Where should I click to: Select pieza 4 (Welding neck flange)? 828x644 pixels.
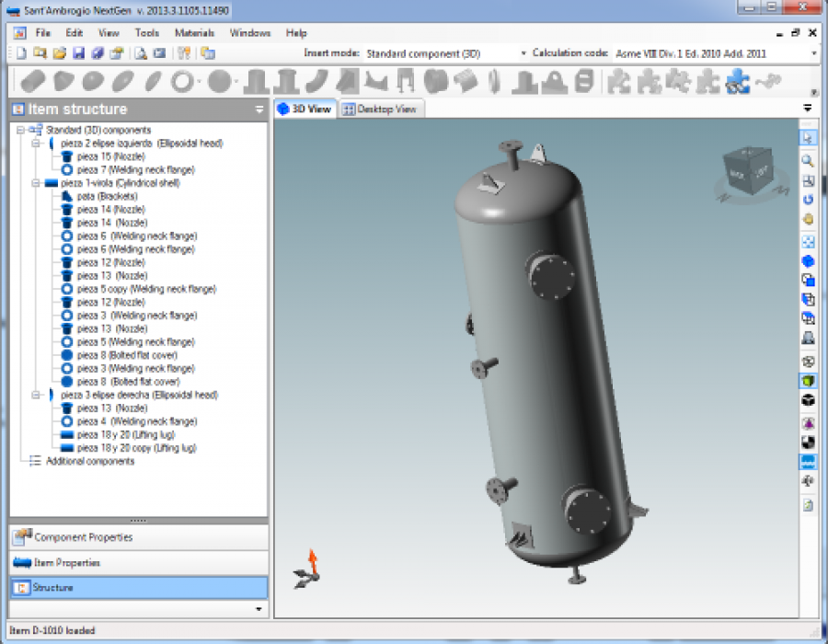[x=137, y=421]
